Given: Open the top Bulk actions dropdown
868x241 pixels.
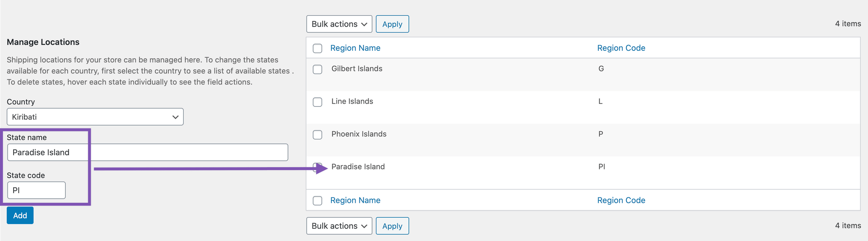Looking at the screenshot, I should pyautogui.click(x=339, y=24).
